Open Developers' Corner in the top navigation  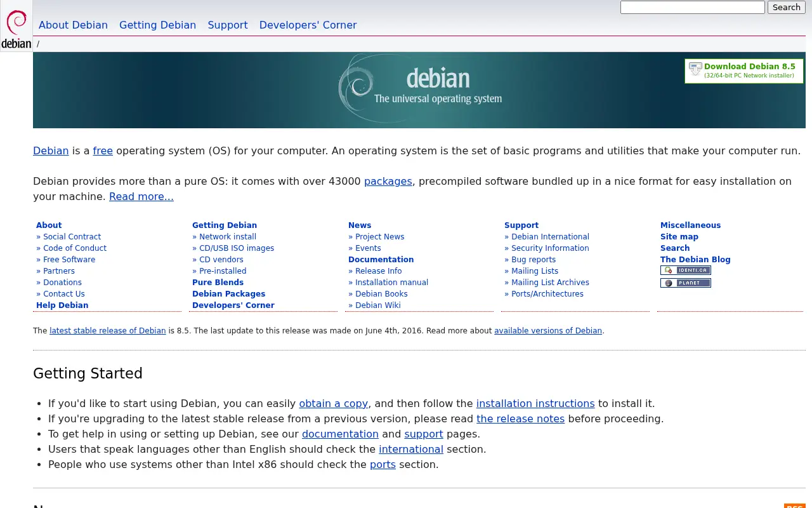308,25
